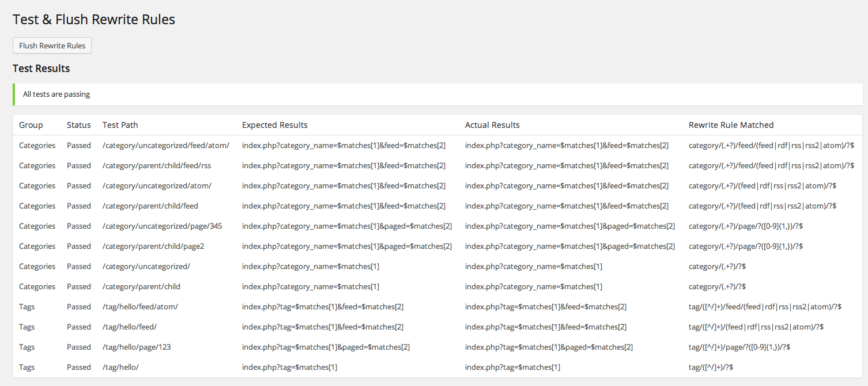The height and width of the screenshot is (386, 868).
Task: Click the Test Path column header
Action: pos(120,125)
